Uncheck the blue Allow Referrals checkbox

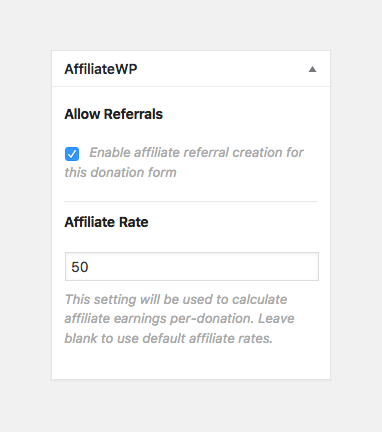coord(72,154)
